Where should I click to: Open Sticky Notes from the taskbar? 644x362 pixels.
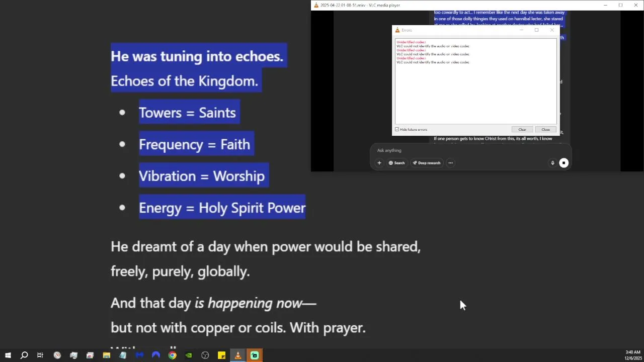(221, 355)
